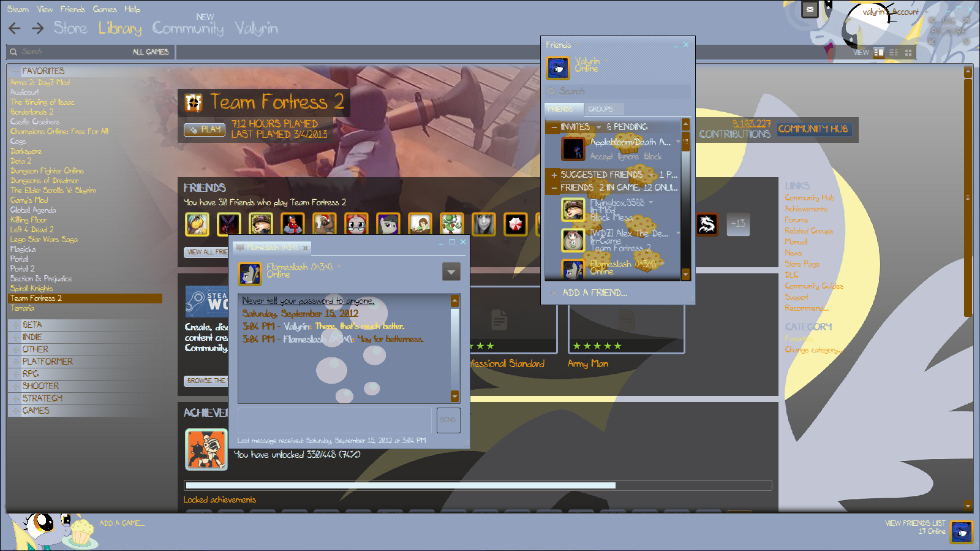Viewport: 980px width, 551px height.
Task: Expand the SHOOTER category
Action: click(x=16, y=386)
